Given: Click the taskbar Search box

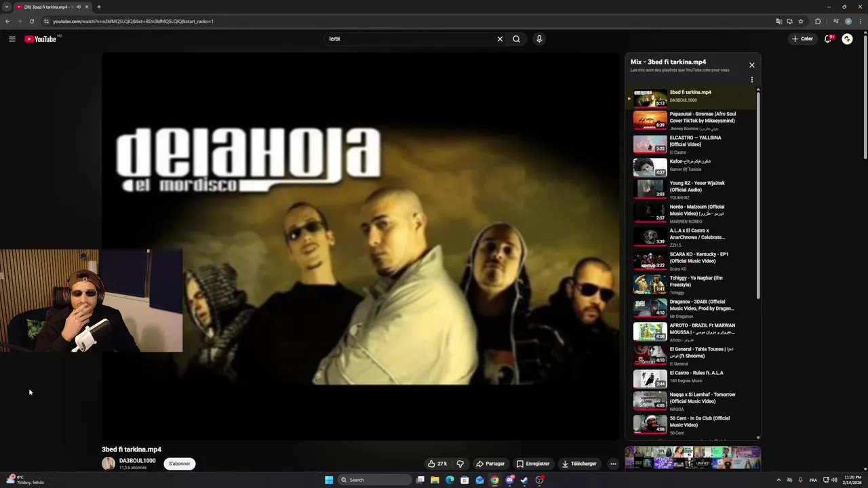Looking at the screenshot, I should pos(374,480).
